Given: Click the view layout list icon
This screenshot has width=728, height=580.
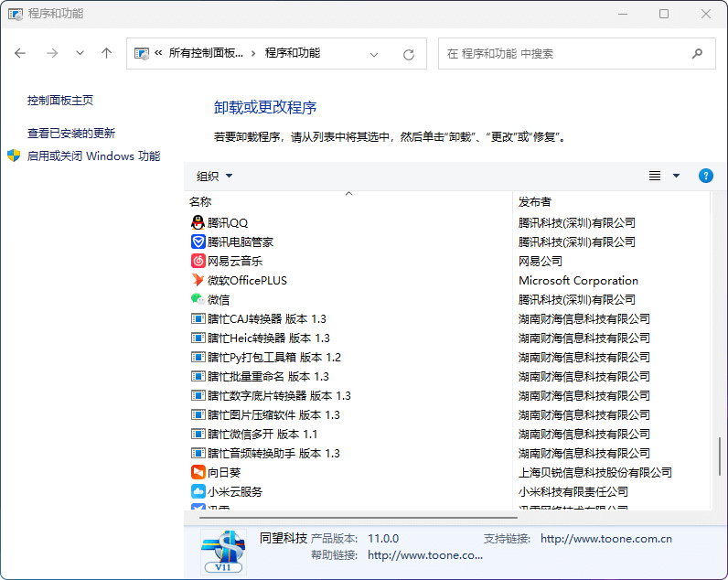Looking at the screenshot, I should click(655, 176).
